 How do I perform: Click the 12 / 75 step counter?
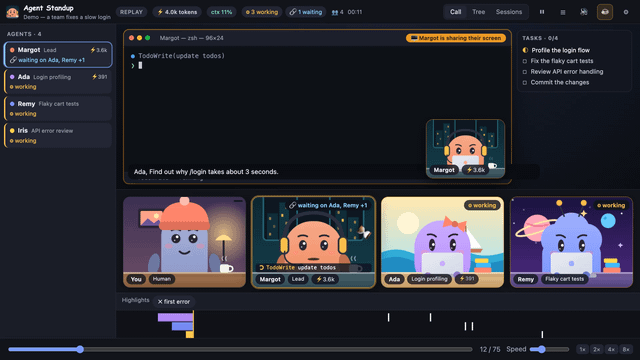(490, 349)
